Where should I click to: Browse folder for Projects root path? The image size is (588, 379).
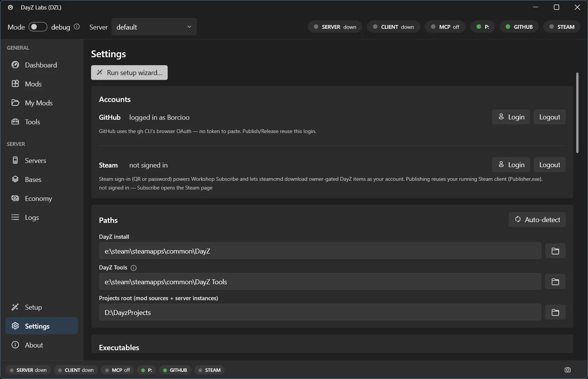[x=555, y=312]
